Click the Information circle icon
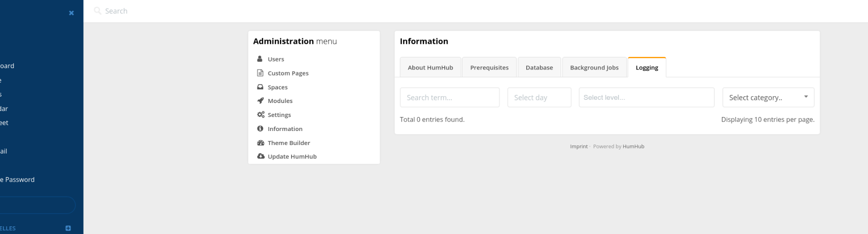 (260, 129)
